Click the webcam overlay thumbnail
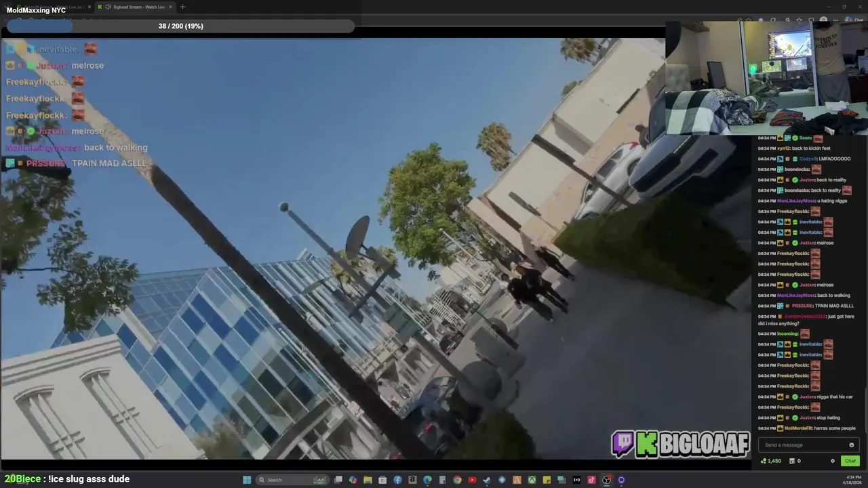The height and width of the screenshot is (488, 868). point(766,77)
